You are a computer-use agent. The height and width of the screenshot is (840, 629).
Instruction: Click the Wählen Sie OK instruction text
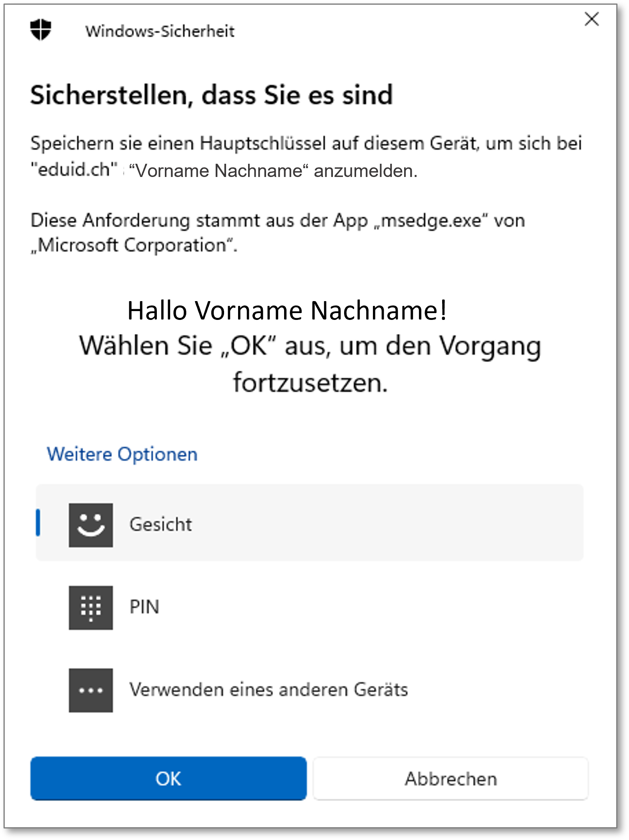coord(310,364)
